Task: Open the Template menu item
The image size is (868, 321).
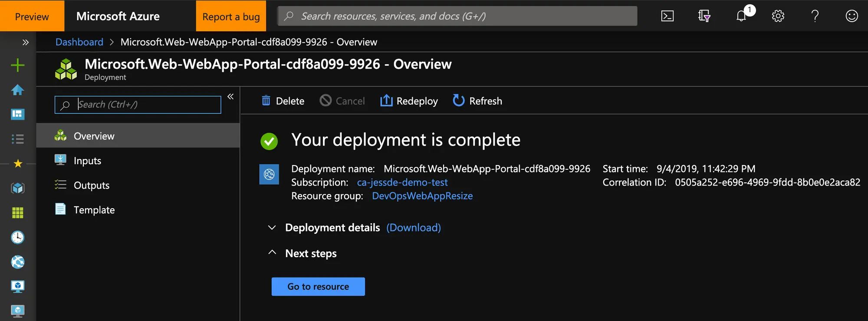Action: [94, 210]
